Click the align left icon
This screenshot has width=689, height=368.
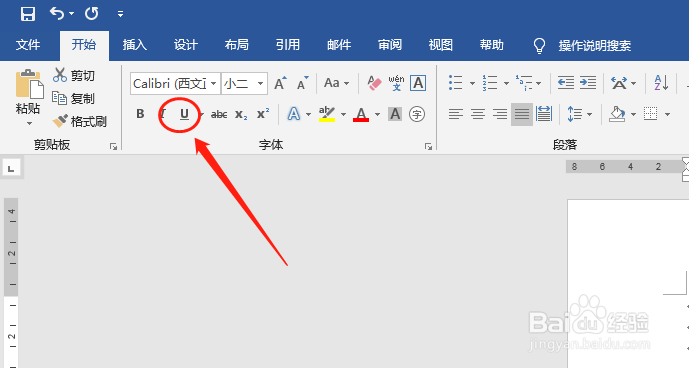456,115
